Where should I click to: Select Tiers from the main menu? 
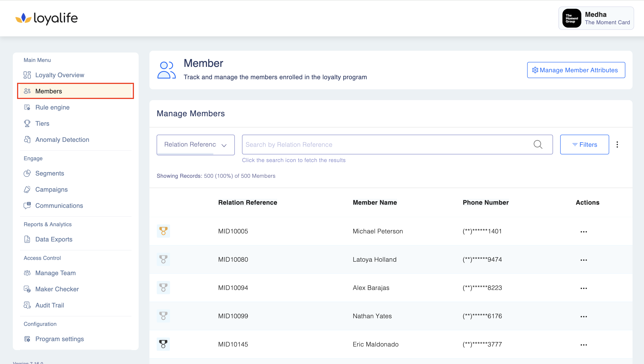pos(42,123)
